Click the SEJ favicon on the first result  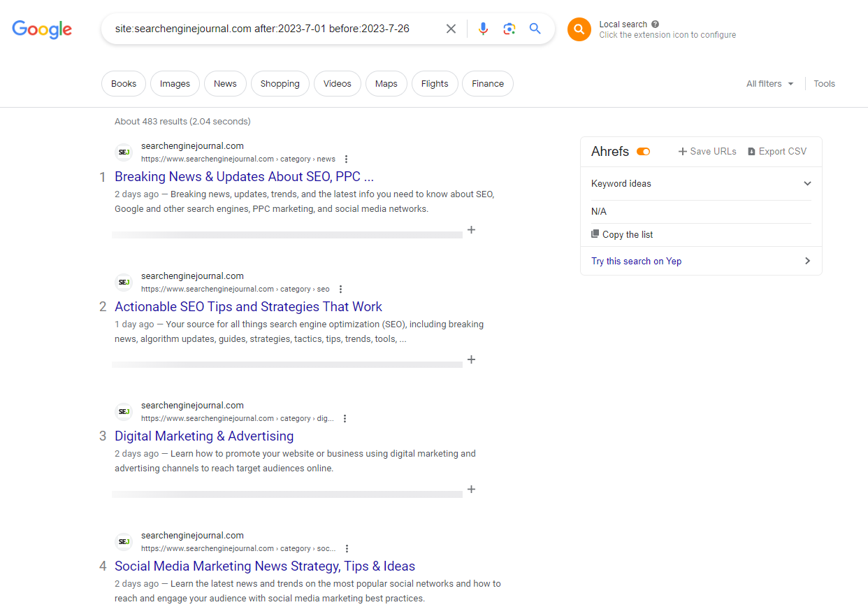(x=124, y=152)
